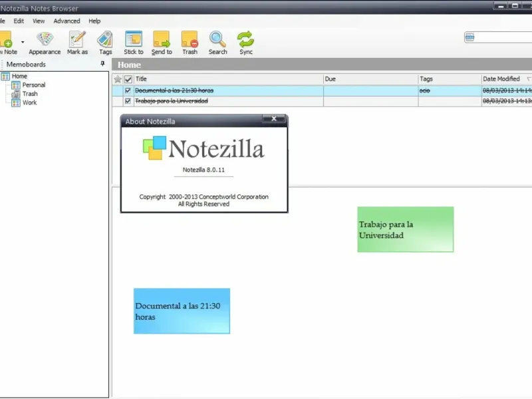The image size is (532, 399).
Task: Start Sync with the green arrows
Action: [246, 43]
